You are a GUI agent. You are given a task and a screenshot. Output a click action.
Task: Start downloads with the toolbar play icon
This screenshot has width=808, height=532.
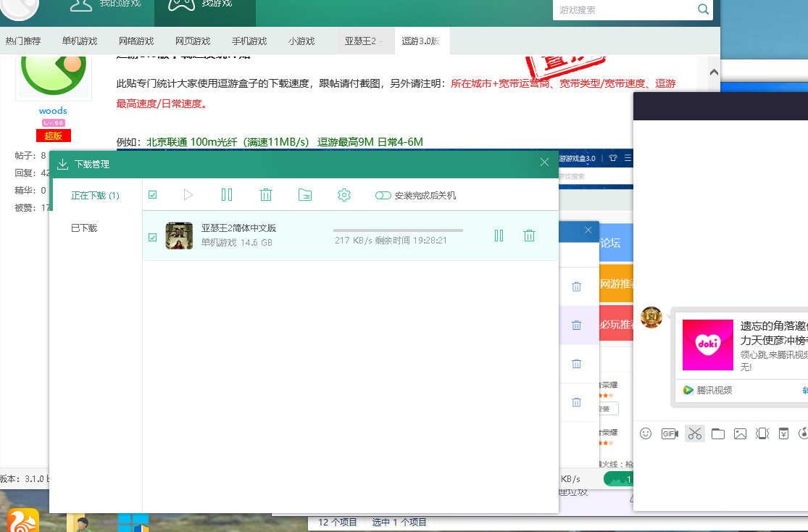pos(188,195)
